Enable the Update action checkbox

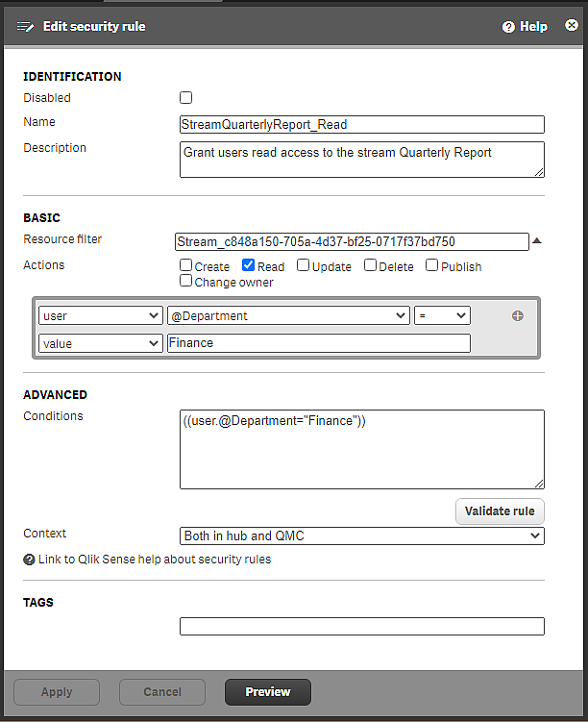[304, 266]
